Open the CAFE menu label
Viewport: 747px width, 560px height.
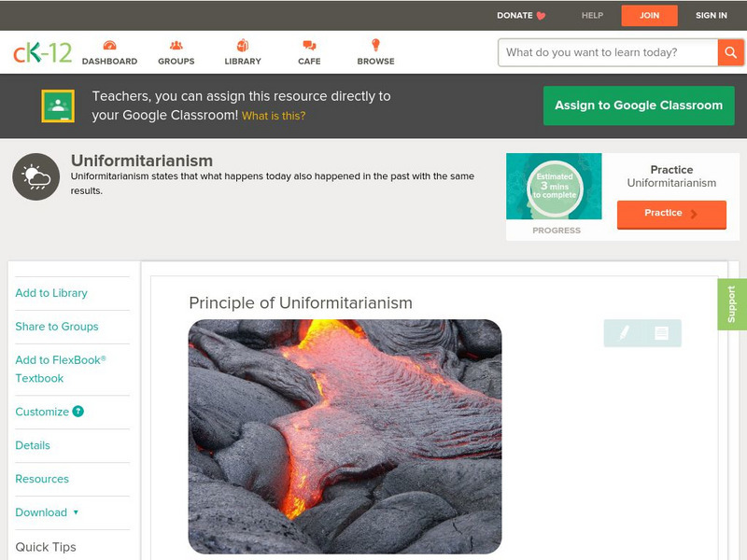pos(309,62)
